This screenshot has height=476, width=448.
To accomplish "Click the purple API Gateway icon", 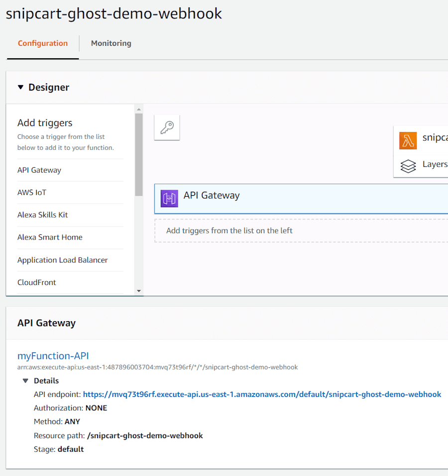I will (169, 199).
